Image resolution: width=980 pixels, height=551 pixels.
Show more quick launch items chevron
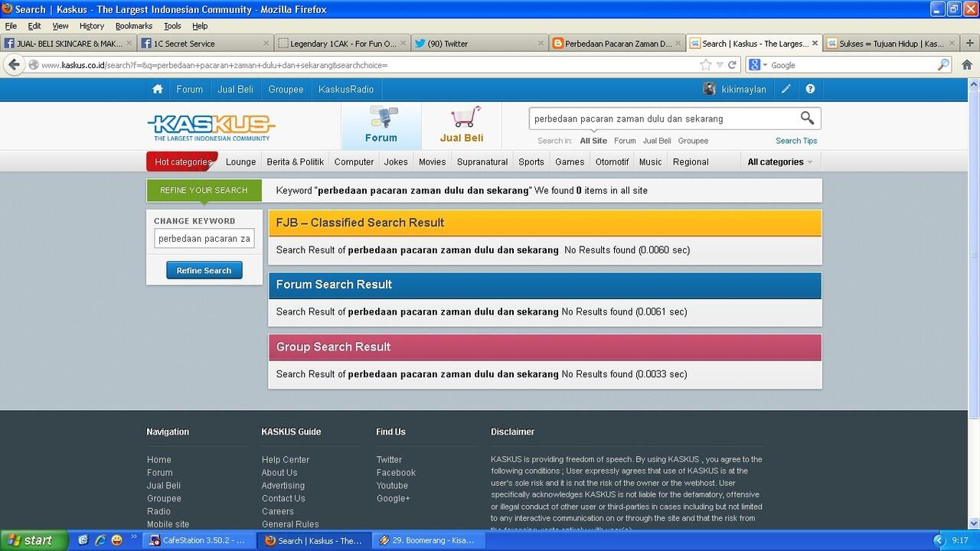(x=134, y=537)
